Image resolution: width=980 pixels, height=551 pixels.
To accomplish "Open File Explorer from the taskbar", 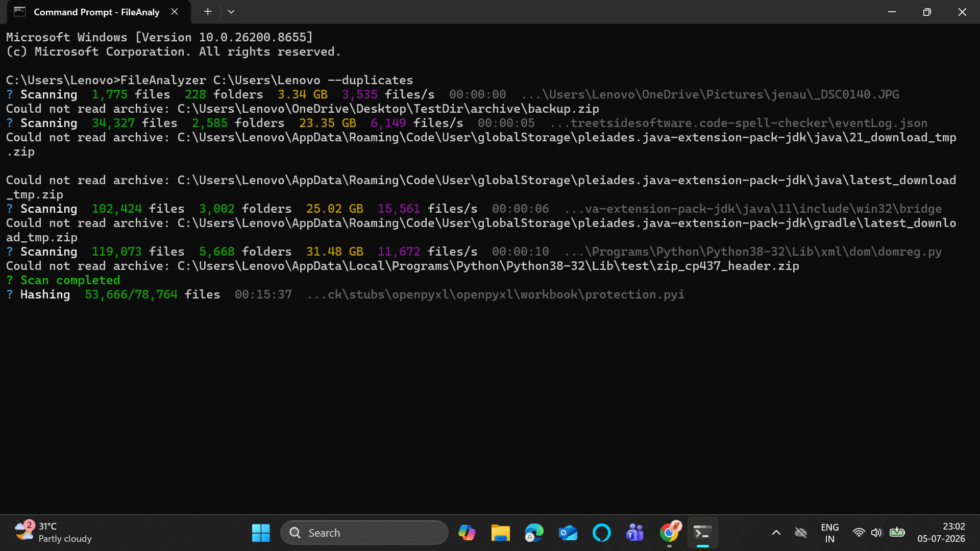I will (x=500, y=533).
